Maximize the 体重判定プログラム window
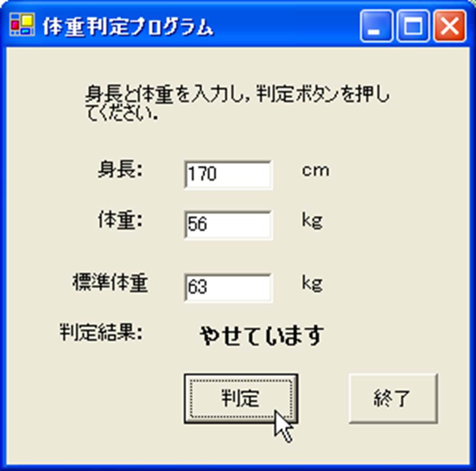This screenshot has width=476, height=471. tap(413, 26)
